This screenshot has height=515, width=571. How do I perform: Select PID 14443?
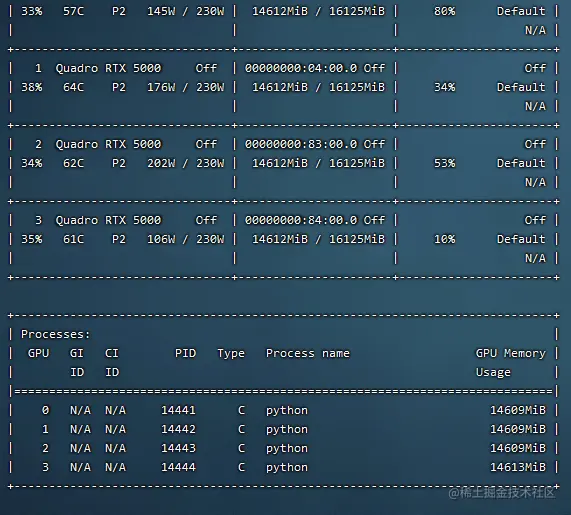pyautogui.click(x=178, y=448)
